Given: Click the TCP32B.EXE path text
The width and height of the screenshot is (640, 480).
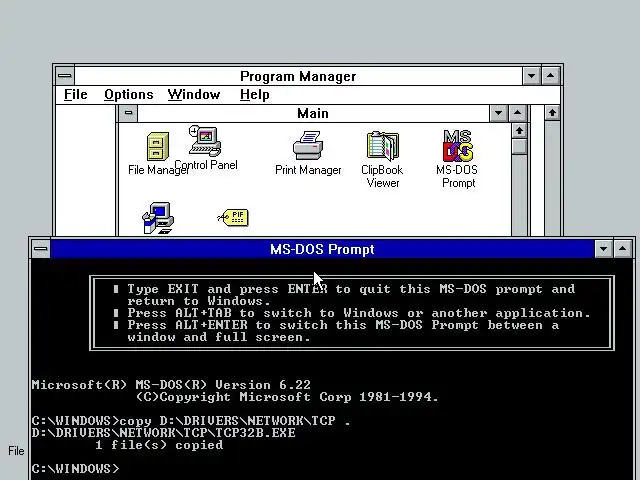Looking at the screenshot, I should [x=164, y=433].
